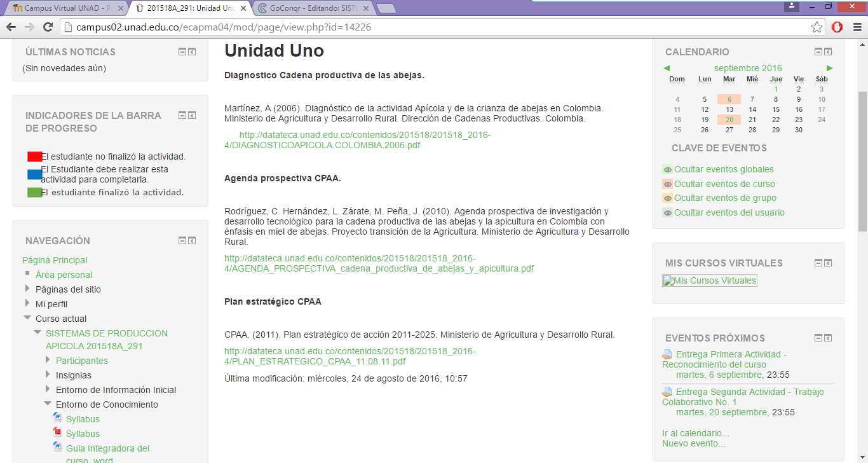Expand Entorno de Información Inicial node
868x463 pixels.
tap(48, 389)
